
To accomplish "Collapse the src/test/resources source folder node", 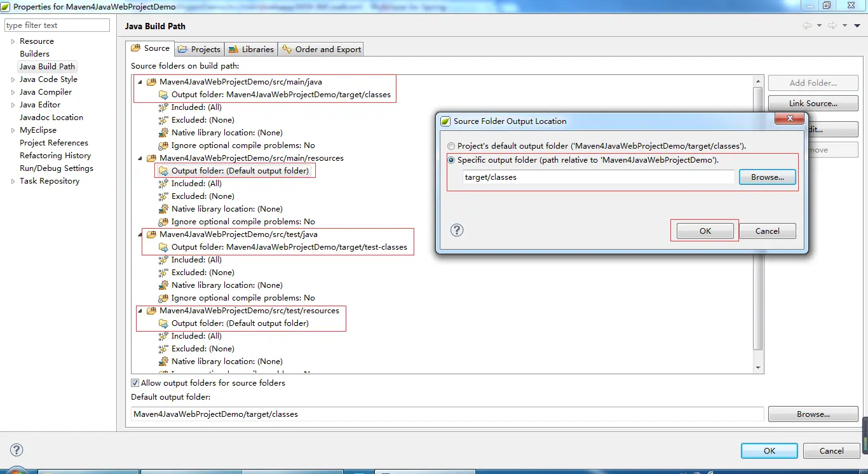I will [140, 311].
